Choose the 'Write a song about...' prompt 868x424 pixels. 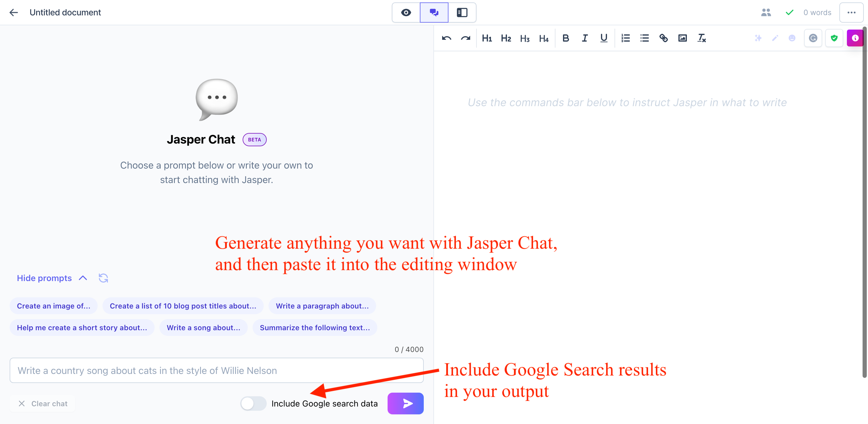[203, 327]
